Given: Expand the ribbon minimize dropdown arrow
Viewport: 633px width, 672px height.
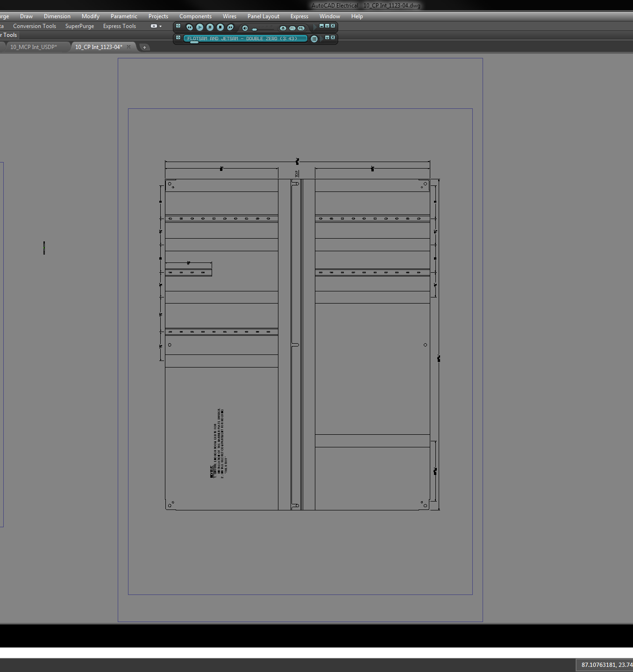Looking at the screenshot, I should (x=160, y=26).
